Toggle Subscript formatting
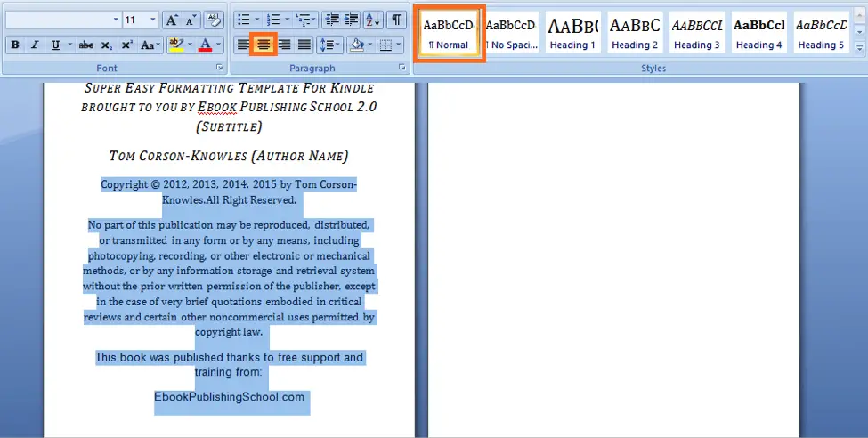 [x=107, y=45]
